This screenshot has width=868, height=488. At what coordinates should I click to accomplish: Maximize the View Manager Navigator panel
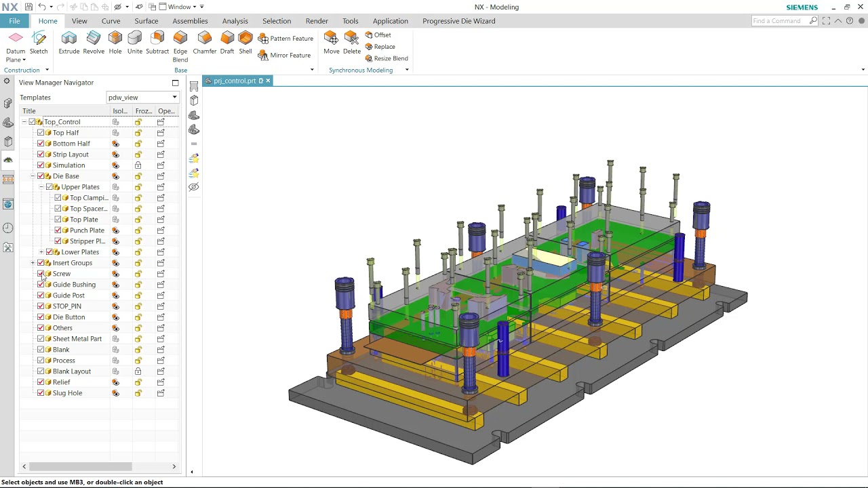(x=175, y=83)
